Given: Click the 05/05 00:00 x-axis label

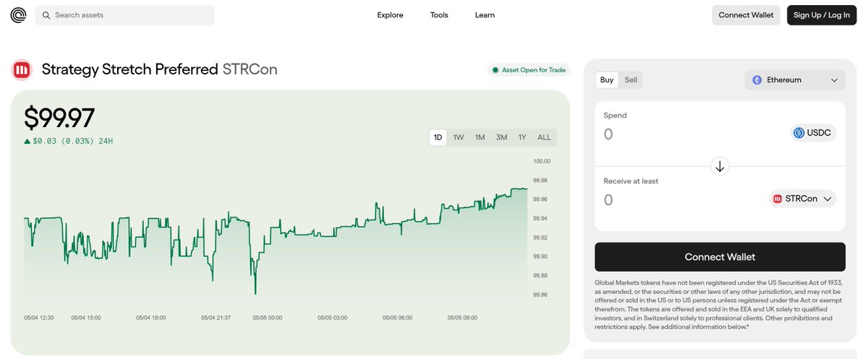Looking at the screenshot, I should [268, 317].
